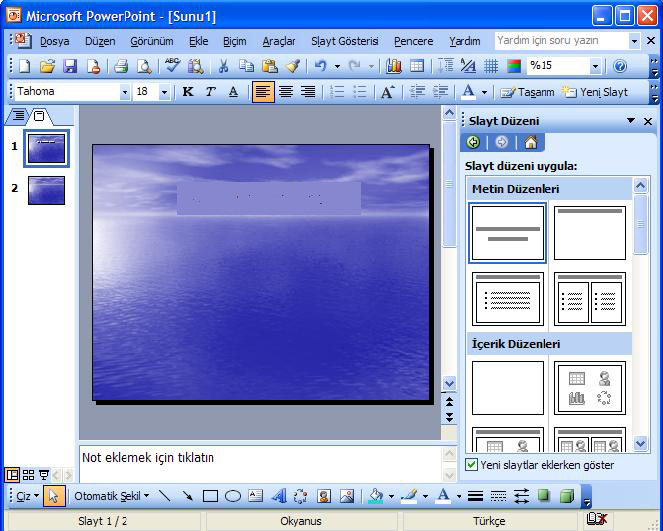The image size is (663, 531).
Task: Select the Oval drawing tool
Action: tap(232, 496)
